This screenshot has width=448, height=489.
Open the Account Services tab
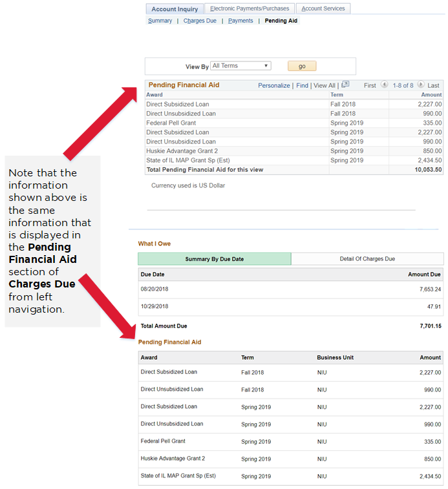(x=324, y=8)
